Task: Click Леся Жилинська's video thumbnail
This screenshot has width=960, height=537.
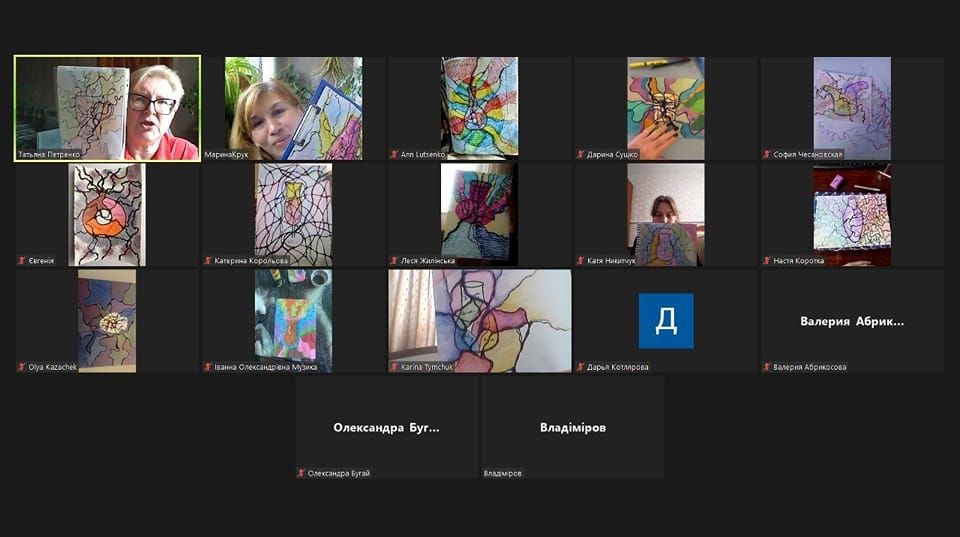Action: pos(479,212)
